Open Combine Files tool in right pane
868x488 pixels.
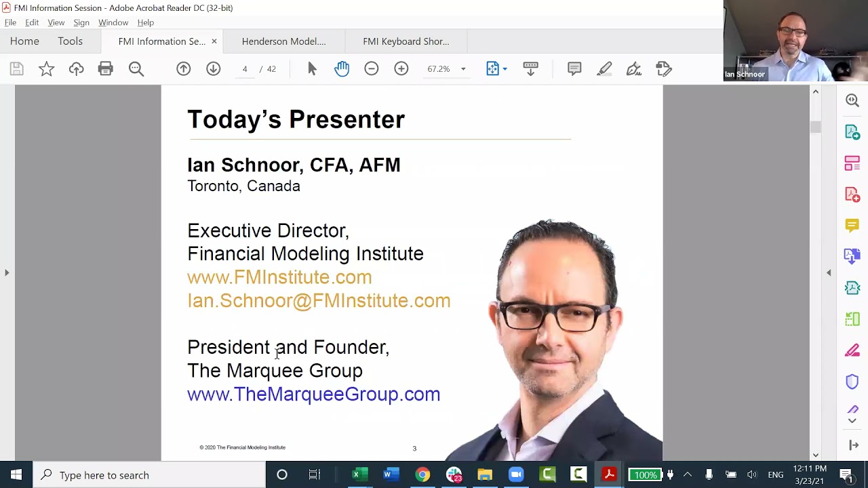click(x=852, y=256)
